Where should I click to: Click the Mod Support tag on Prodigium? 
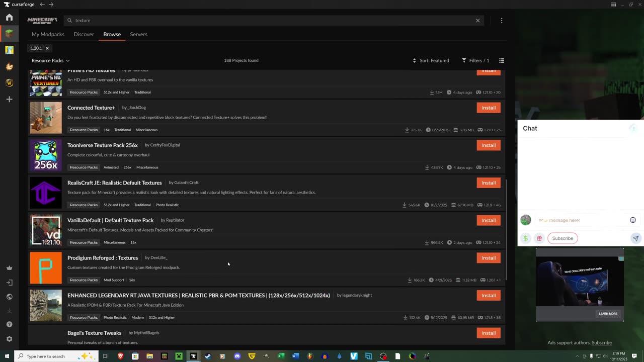[114, 280]
